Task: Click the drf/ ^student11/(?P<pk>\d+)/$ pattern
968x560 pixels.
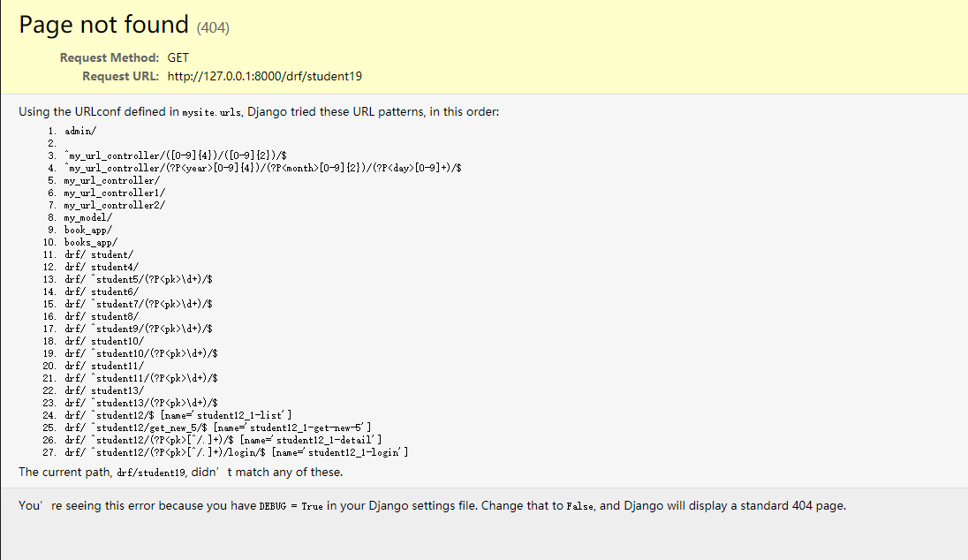Action: coord(141,378)
